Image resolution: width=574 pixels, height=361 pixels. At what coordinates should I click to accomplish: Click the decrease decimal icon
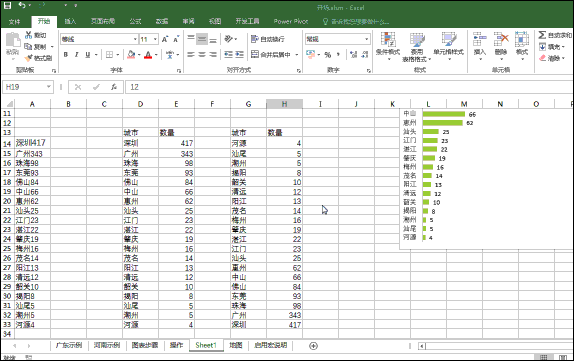coord(365,55)
